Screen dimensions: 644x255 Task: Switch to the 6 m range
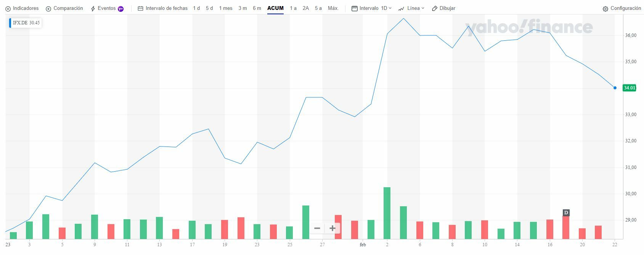pos(257,8)
